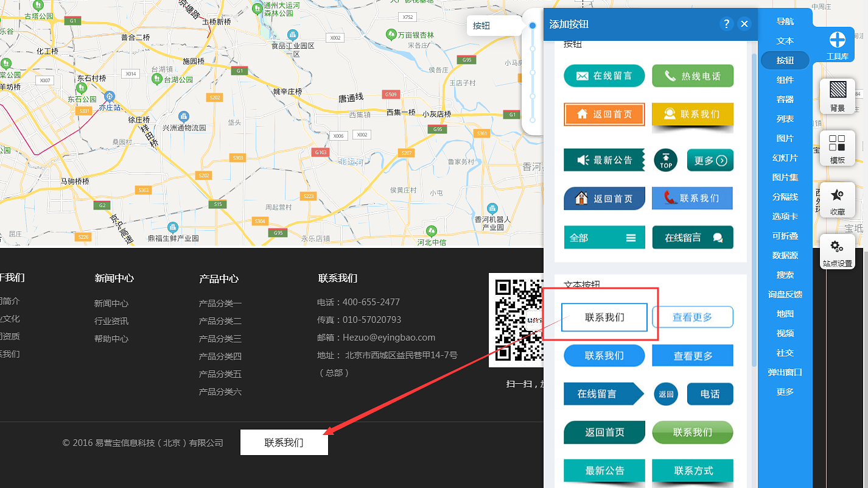Open the 工具库 plus icon

[x=838, y=40]
